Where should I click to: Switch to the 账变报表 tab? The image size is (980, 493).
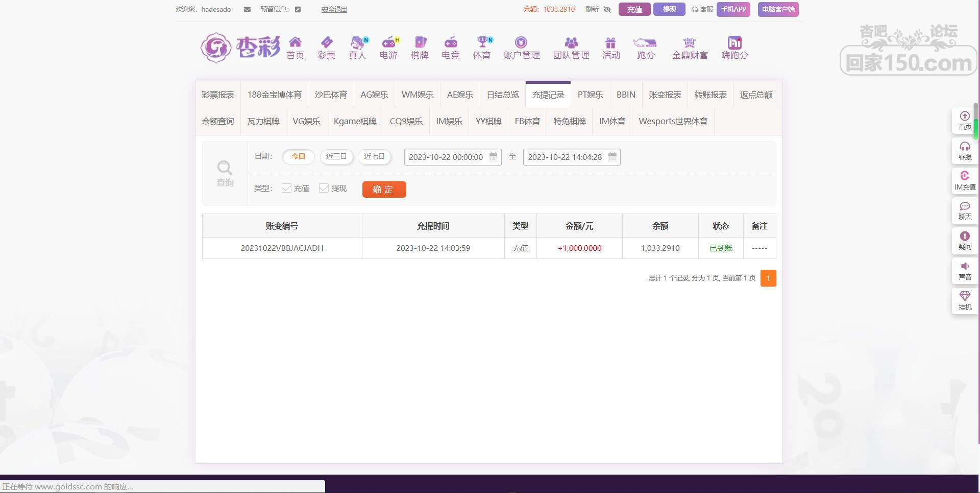[665, 95]
